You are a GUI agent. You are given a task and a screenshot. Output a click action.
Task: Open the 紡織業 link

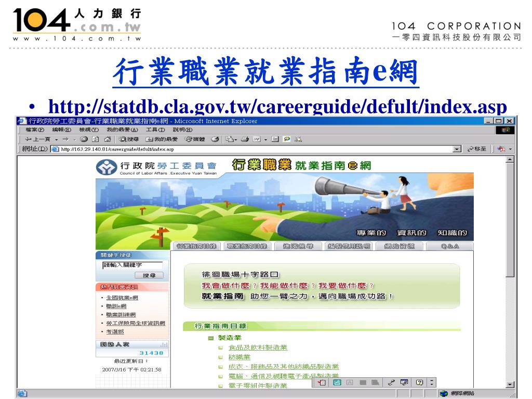pos(239,357)
